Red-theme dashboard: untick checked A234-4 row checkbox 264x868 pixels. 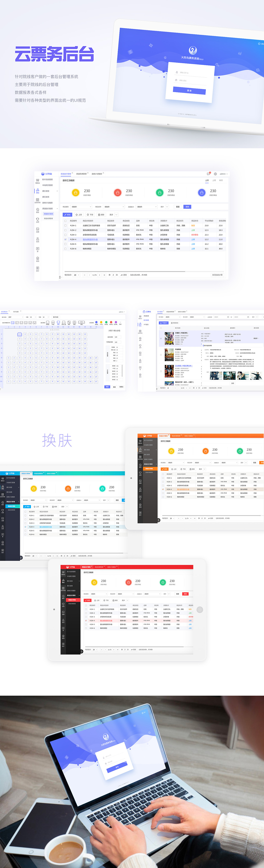coord(86,620)
